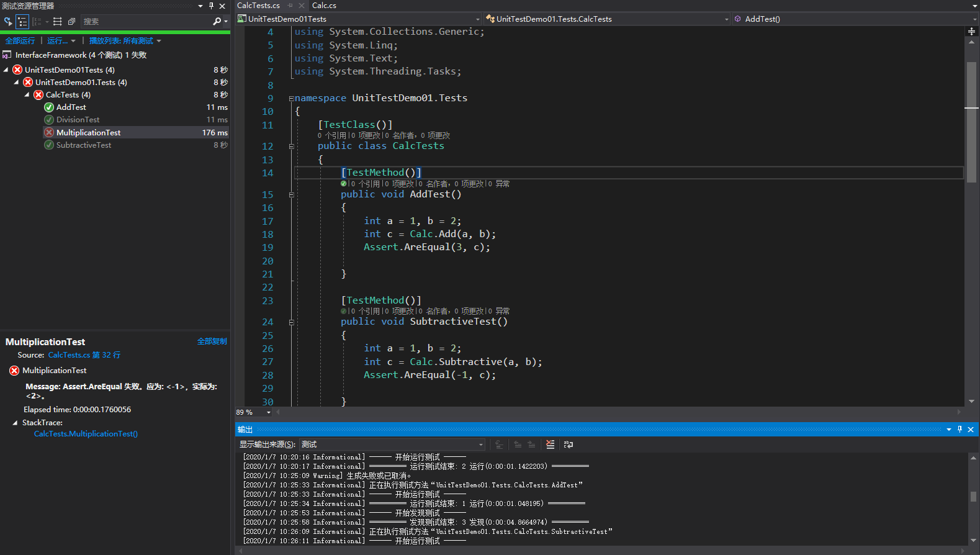This screenshot has height=555, width=980.
Task: Click the run tests after build icon
Action: click(8, 22)
